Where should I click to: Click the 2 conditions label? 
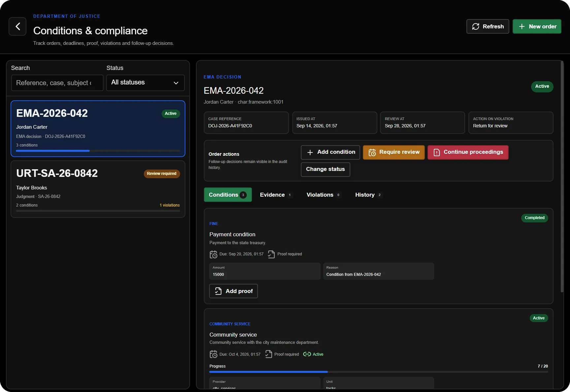[27, 205]
